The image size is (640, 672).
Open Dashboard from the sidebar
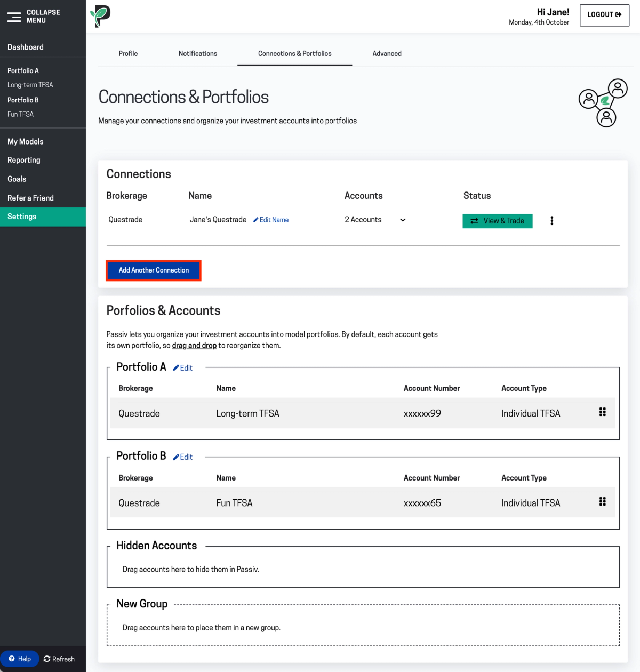pos(26,47)
